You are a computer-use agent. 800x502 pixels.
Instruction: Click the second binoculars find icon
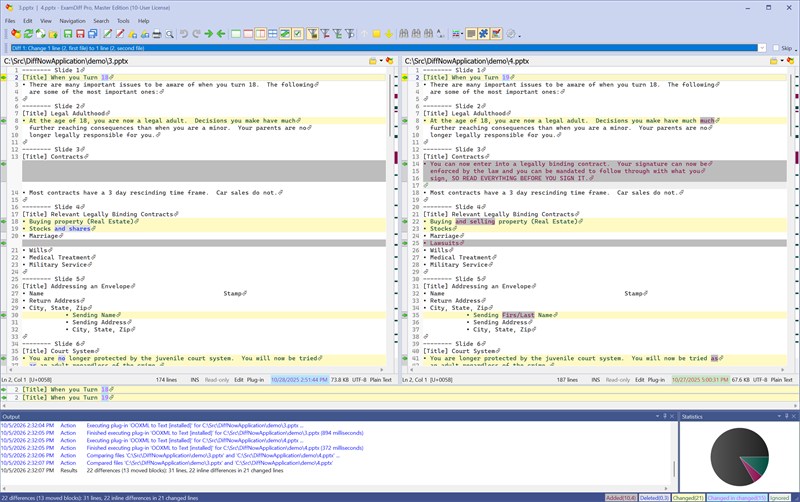point(416,34)
